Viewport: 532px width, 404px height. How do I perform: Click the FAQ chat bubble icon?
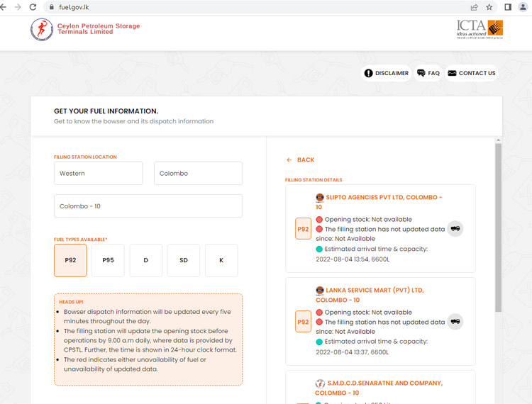click(421, 73)
